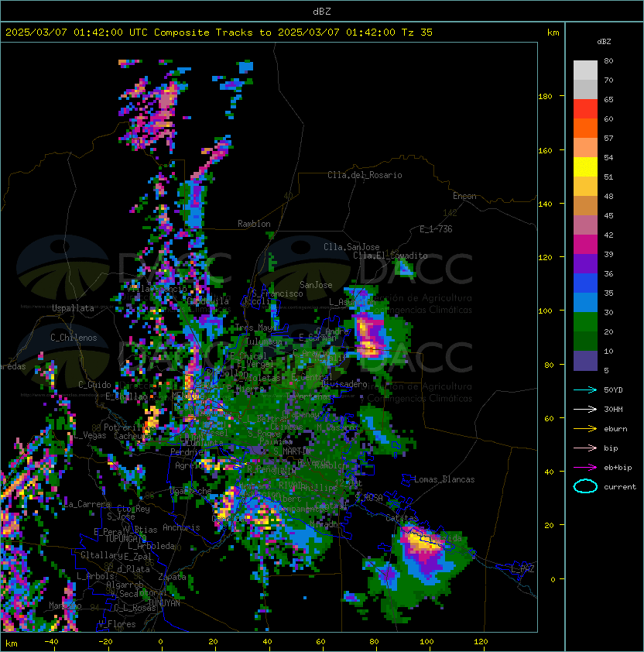Click the '180' tick on vertical km axis
This screenshot has height=652, width=644.
click(x=545, y=97)
